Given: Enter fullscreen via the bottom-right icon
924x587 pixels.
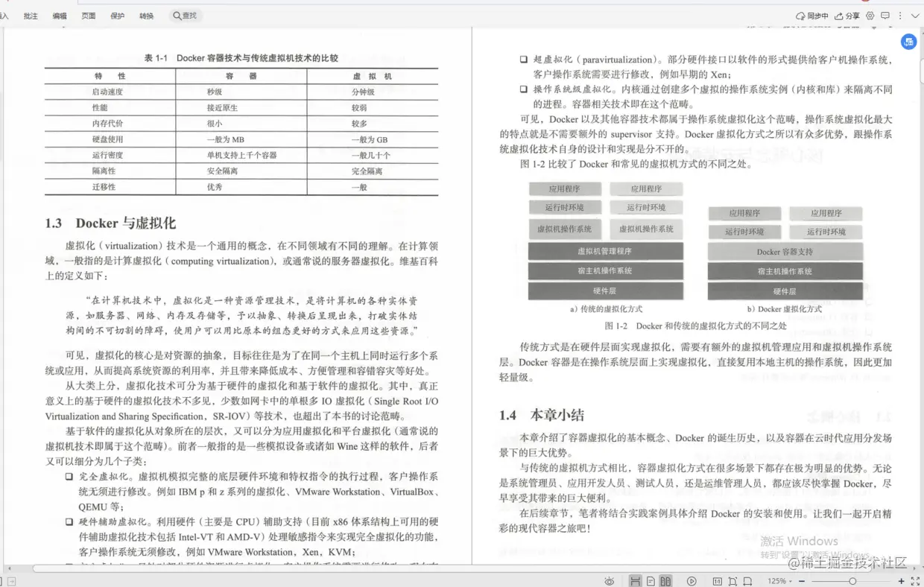Looking at the screenshot, I should coord(915,581).
